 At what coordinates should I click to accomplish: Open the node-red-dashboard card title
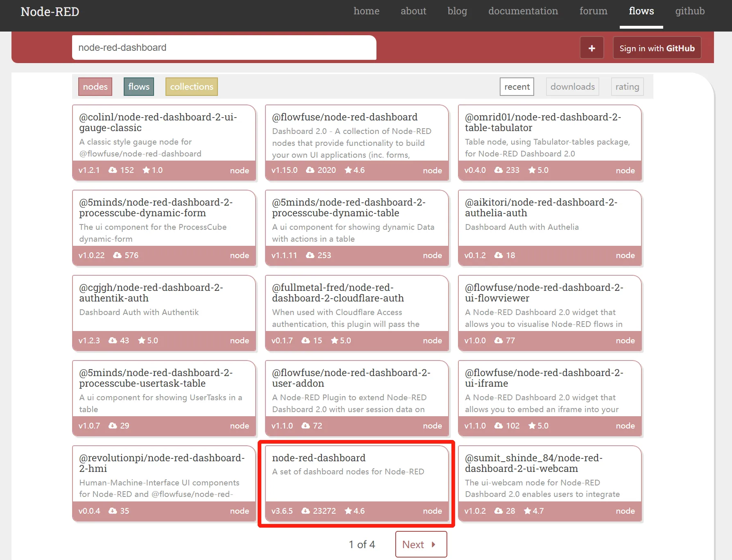[319, 458]
